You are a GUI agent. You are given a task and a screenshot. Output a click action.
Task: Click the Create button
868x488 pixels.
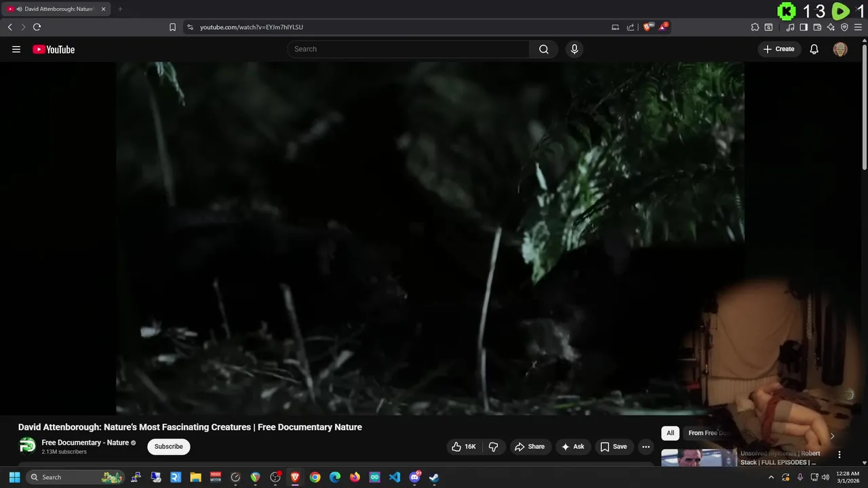tap(778, 49)
